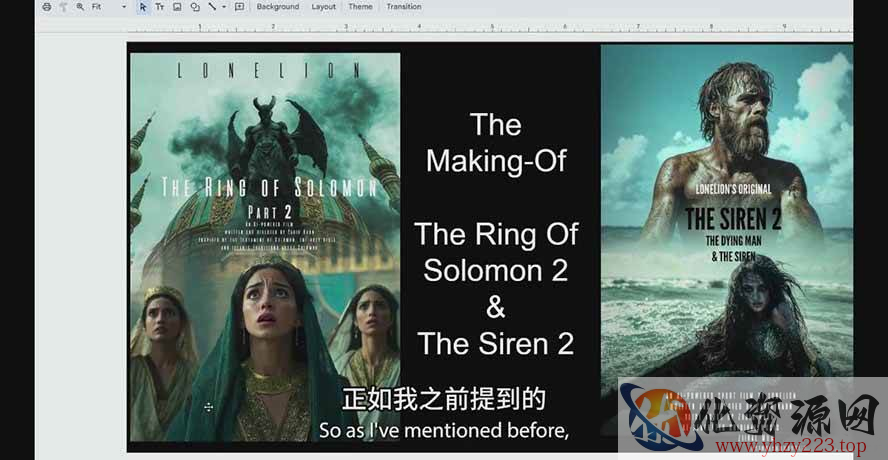Viewport: 888px width, 460px height.
Task: Expand the Line tool dropdown arrow
Action: (224, 7)
